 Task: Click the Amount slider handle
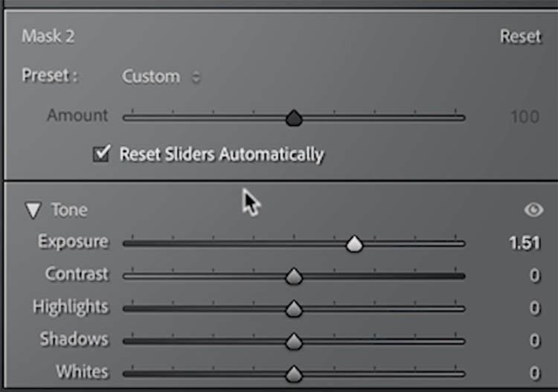pos(294,118)
